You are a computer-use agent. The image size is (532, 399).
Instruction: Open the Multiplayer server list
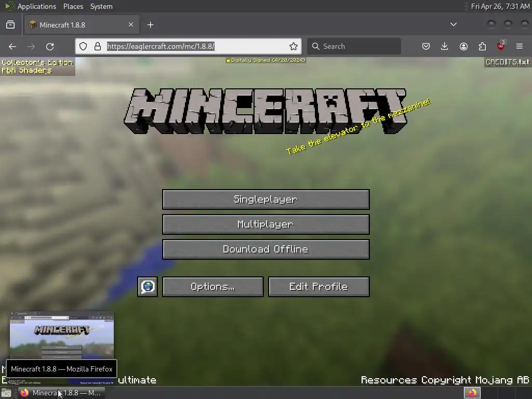[x=265, y=224]
